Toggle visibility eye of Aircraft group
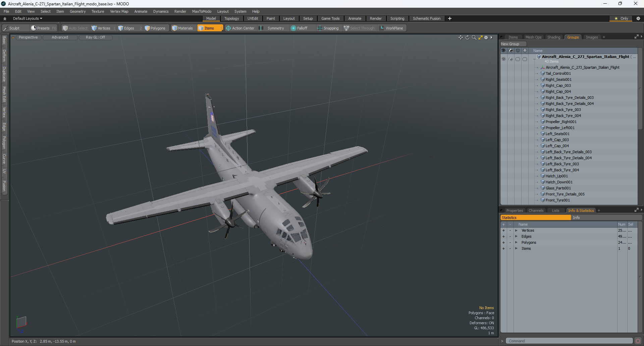Image resolution: width=644 pixels, height=346 pixels. [503, 59]
